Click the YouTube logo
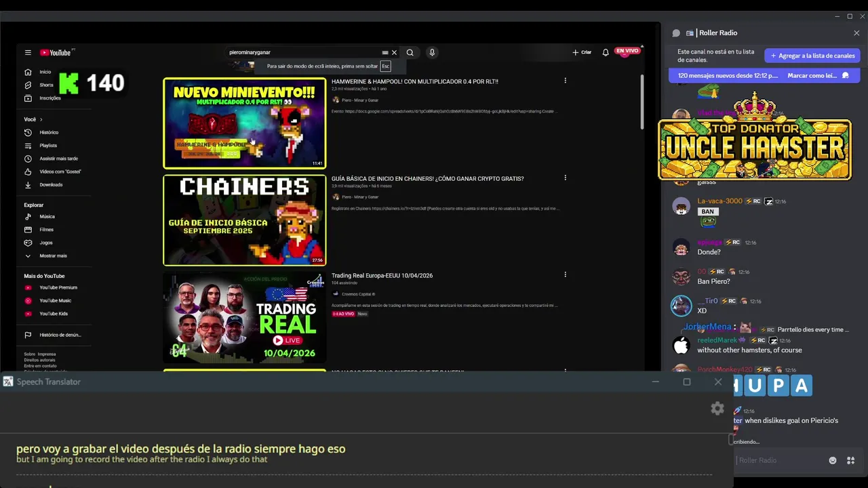Screen dimensions: 868x488 [x=56, y=53]
